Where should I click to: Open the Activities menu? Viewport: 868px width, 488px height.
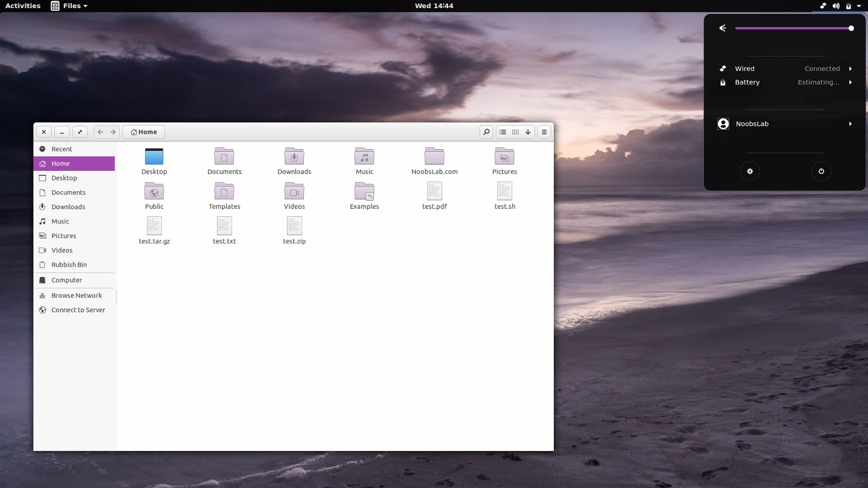point(22,6)
